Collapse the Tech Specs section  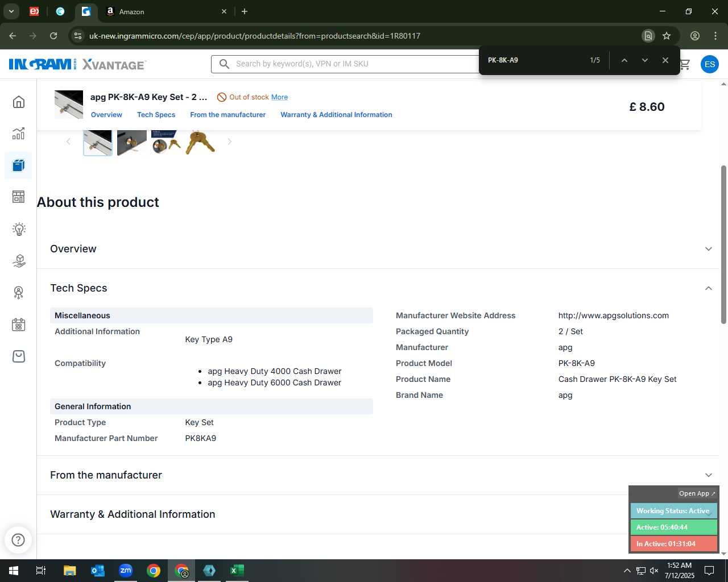click(708, 288)
